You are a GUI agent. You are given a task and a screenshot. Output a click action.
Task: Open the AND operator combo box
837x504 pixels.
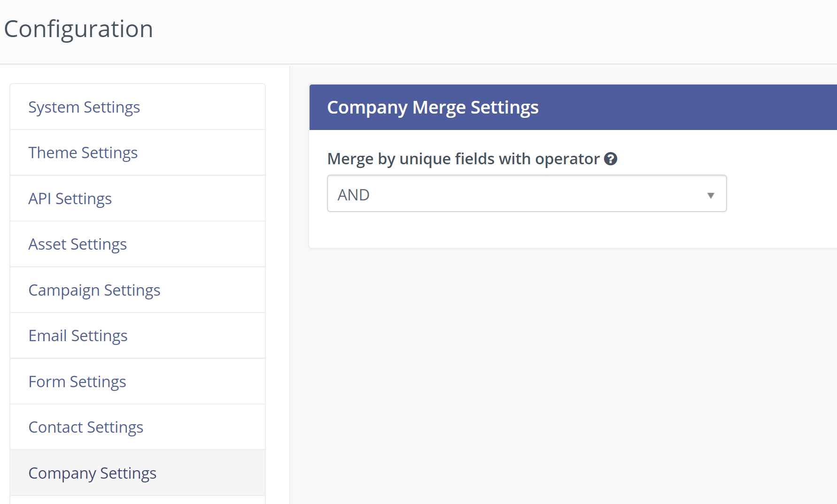526,194
